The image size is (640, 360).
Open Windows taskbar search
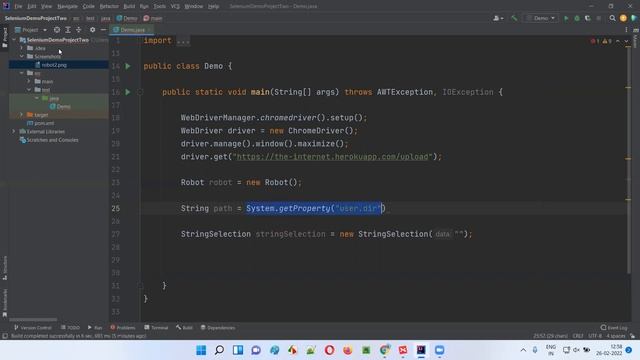pyautogui.click(x=219, y=350)
